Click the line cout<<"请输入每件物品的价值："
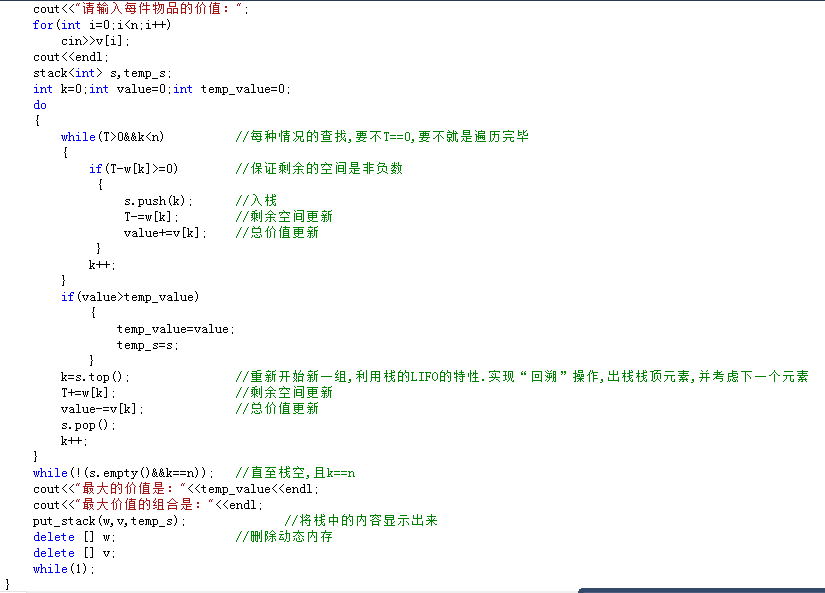The height and width of the screenshot is (593, 825). pos(140,9)
